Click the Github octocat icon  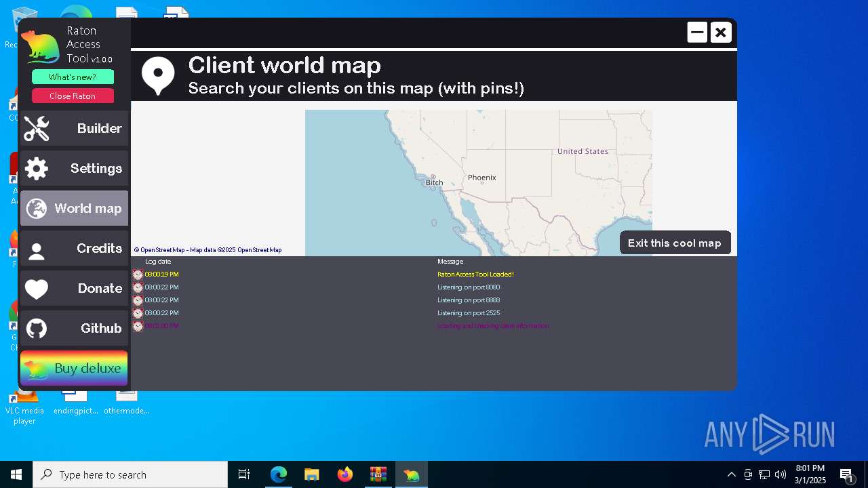pyautogui.click(x=37, y=329)
